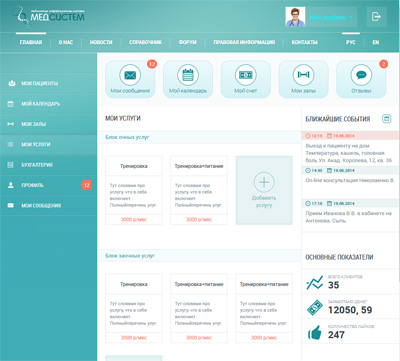Switch language to EN
The width and height of the screenshot is (400, 361).
click(376, 42)
